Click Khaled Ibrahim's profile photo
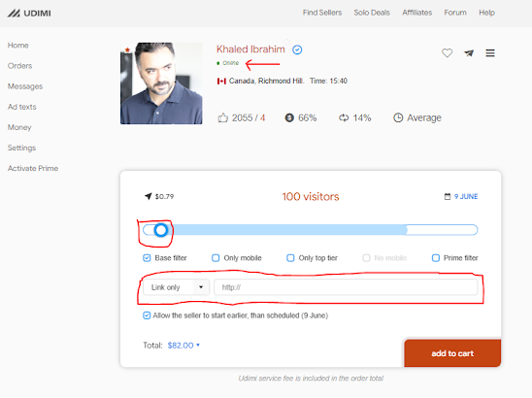The height and width of the screenshot is (398, 532). [x=161, y=83]
